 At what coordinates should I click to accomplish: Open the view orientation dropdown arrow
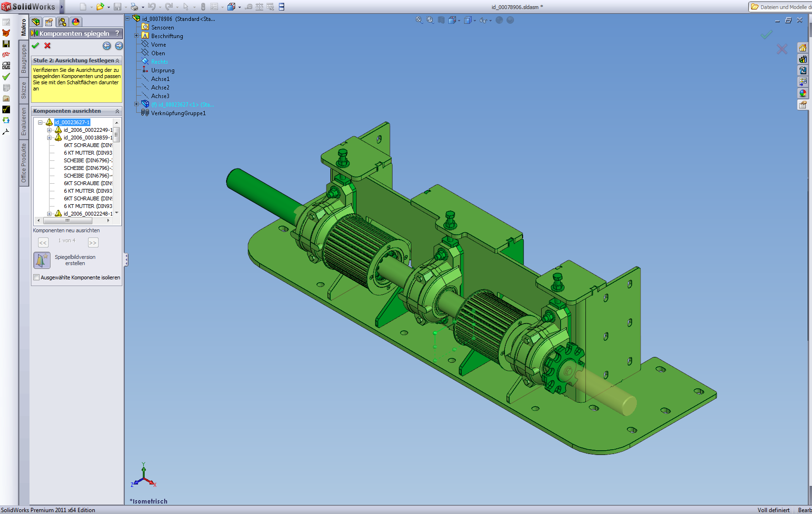tap(459, 20)
